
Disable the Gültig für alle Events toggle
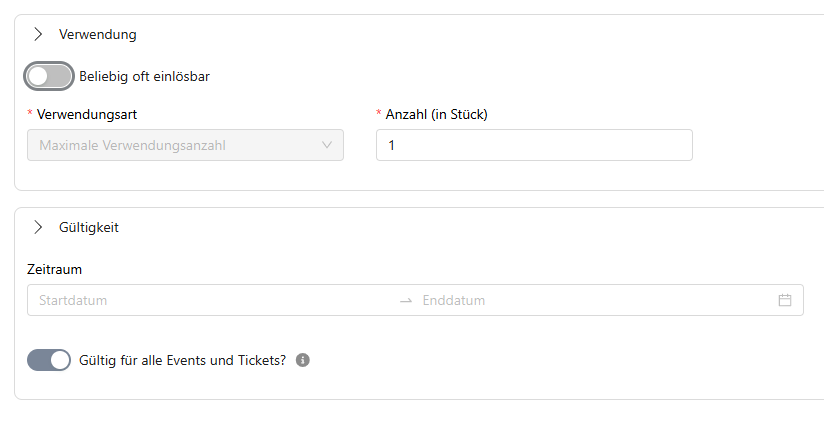49,360
